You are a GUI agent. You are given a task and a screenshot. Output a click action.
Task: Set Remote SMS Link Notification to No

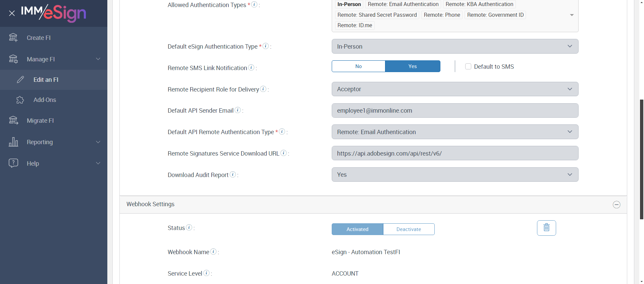click(x=358, y=66)
